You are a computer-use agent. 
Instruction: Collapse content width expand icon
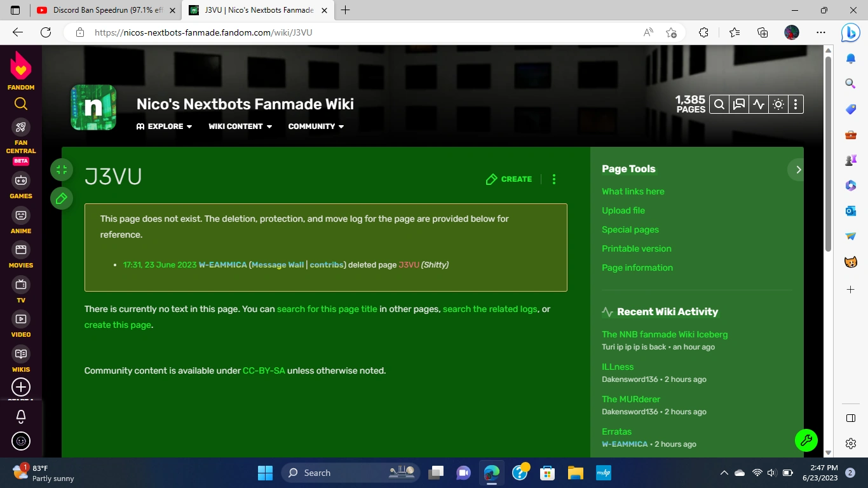[x=62, y=170]
